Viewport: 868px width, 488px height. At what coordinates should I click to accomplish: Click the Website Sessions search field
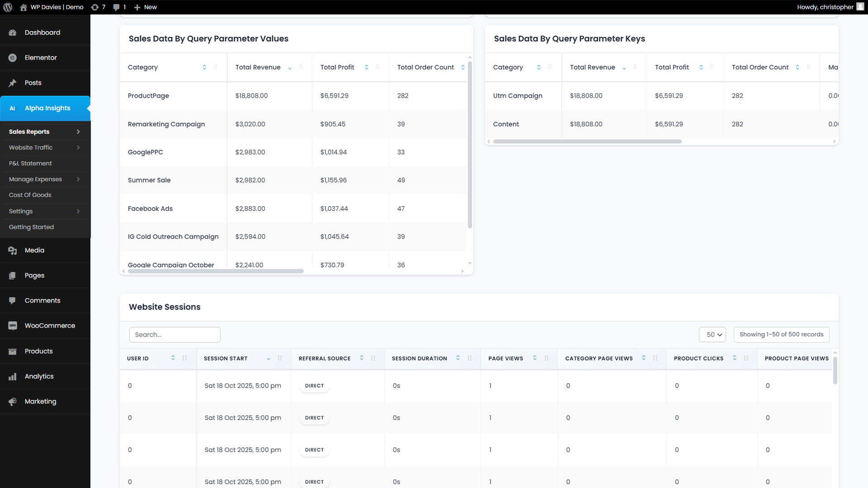(x=175, y=335)
